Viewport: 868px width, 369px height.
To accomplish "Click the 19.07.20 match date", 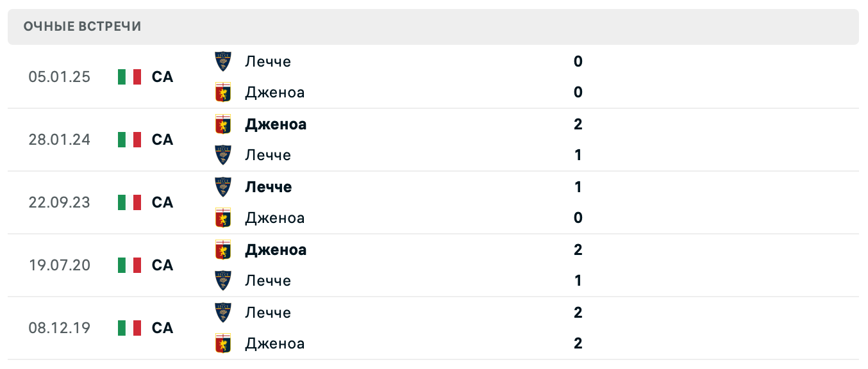I will [60, 265].
